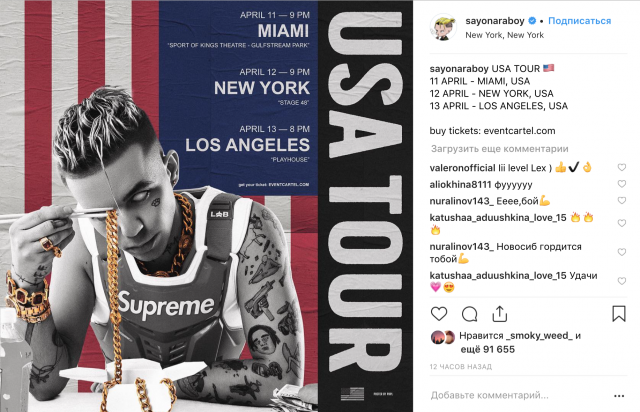Open more options three-dot menu

click(619, 396)
